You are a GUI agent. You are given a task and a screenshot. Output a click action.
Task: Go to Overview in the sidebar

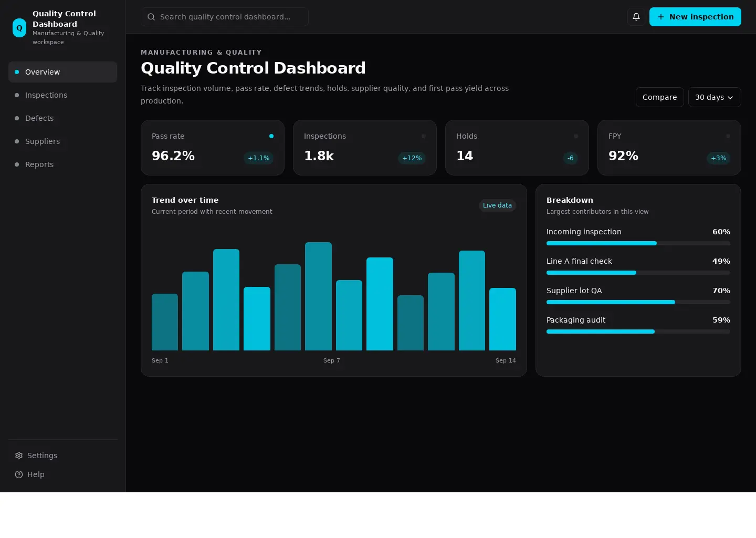[62, 72]
